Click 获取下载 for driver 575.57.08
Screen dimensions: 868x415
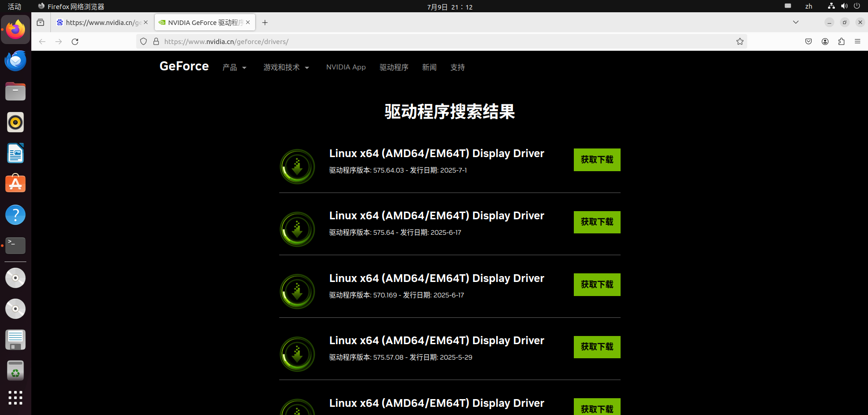coord(597,347)
